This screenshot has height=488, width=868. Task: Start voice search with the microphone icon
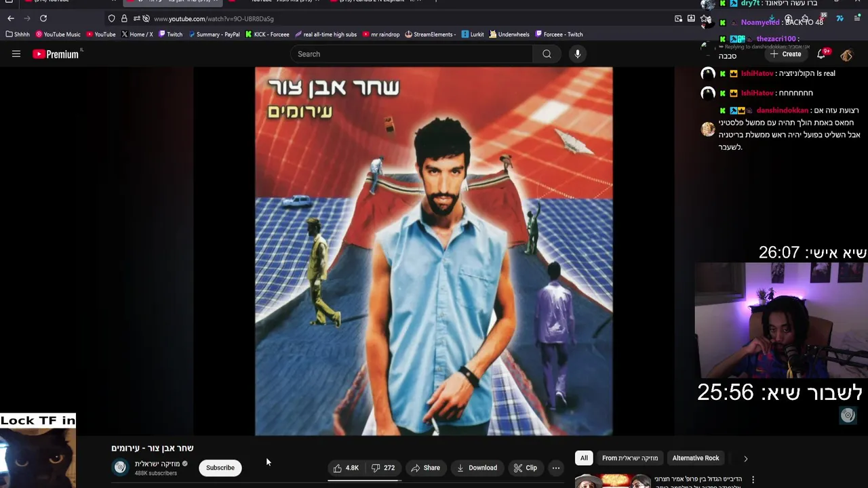577,54
